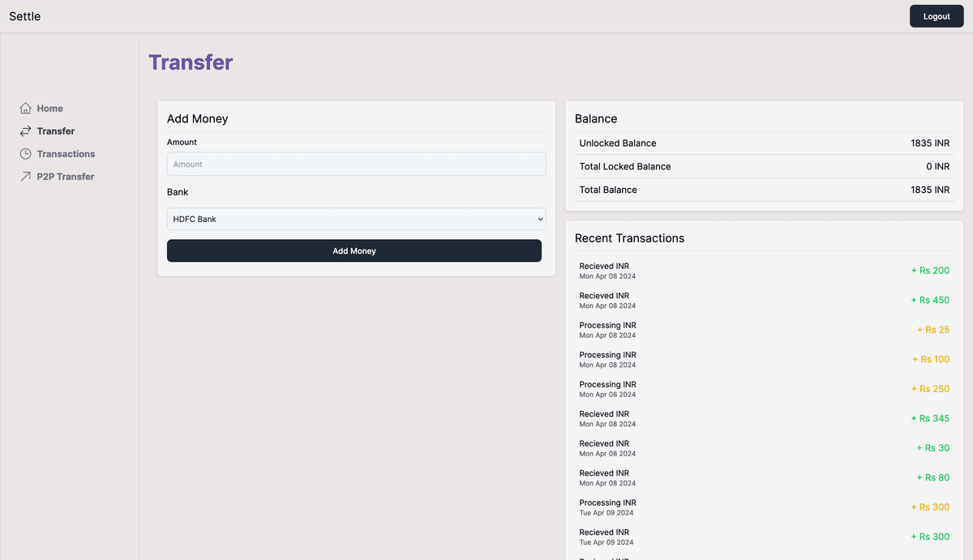Screen dimensions: 973x560
Task: Click the purple Transfer page heading
Action: [x=191, y=62]
